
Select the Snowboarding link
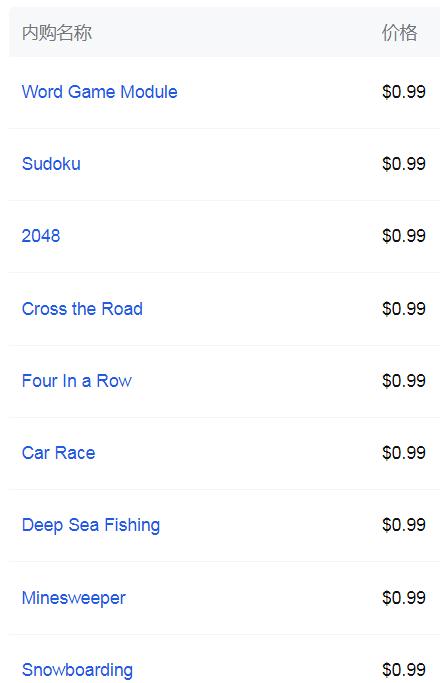(78, 670)
